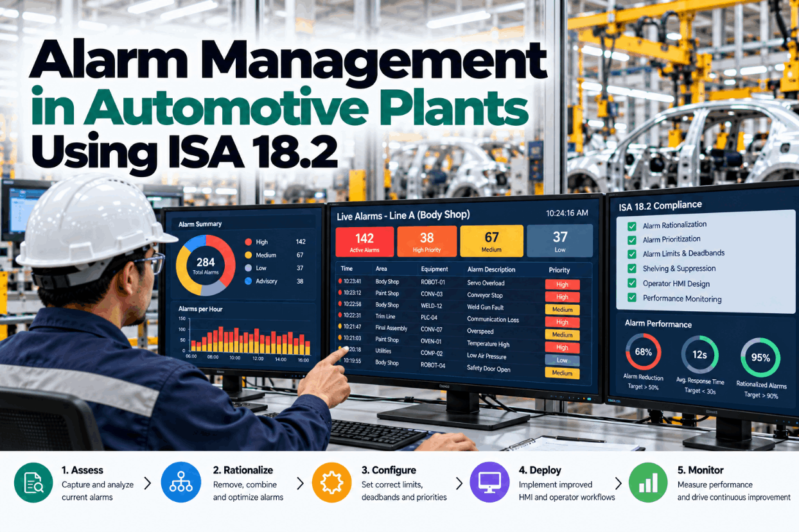Toggle the Alarm Prioritization checkbox
Viewport: 799px width, 532px height.
click(x=631, y=240)
